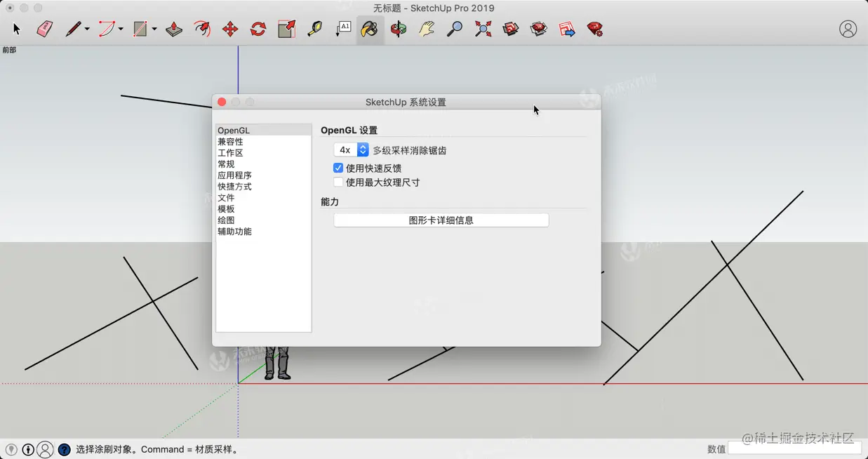This screenshot has width=868, height=459.
Task: Select 绘图 in the preferences list
Action: pos(264,220)
